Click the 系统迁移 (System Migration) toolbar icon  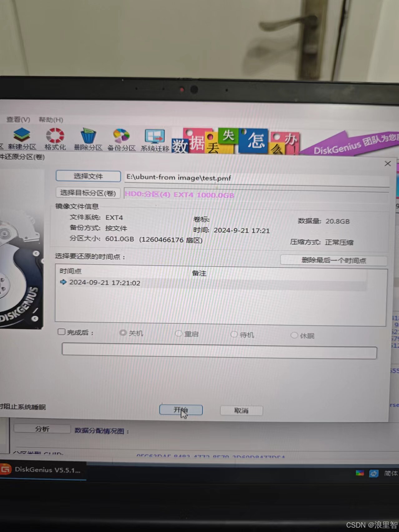155,141
